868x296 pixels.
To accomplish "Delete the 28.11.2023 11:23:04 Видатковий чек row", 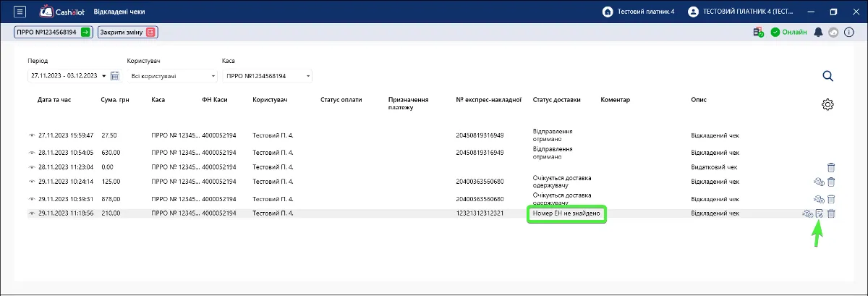I will tap(831, 167).
